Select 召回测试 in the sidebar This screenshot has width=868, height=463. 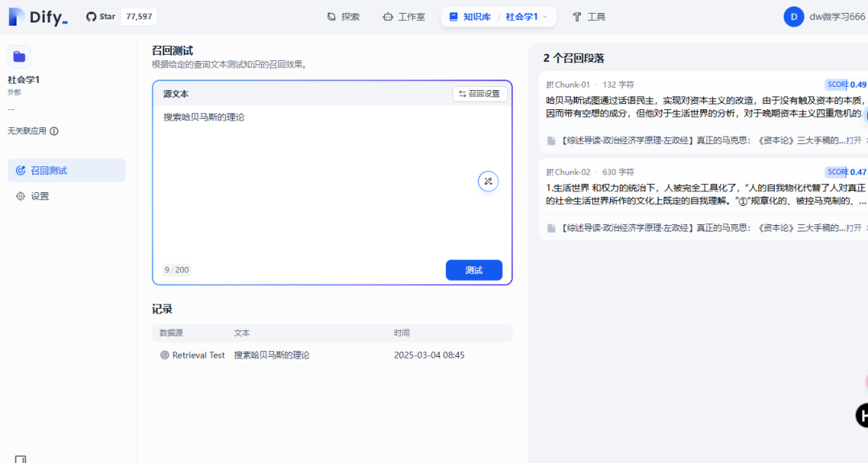tap(67, 170)
